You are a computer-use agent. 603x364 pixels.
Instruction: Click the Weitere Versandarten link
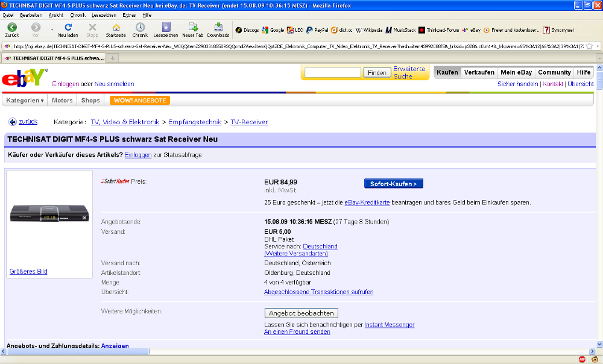(x=296, y=254)
